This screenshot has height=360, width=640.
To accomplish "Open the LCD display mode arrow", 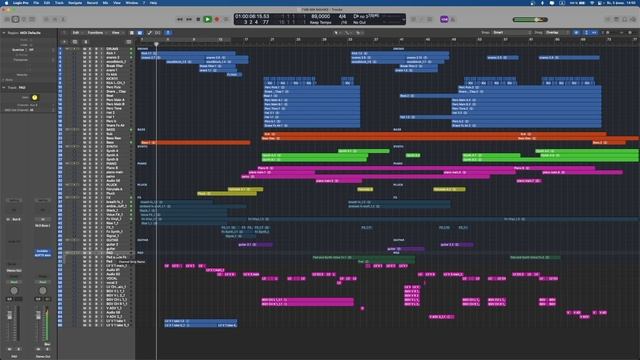I will (x=403, y=19).
